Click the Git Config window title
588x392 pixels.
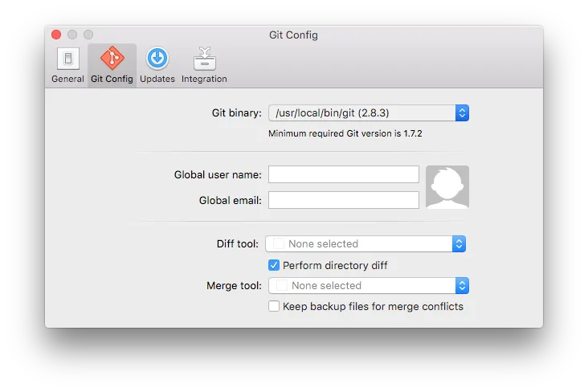[294, 35]
